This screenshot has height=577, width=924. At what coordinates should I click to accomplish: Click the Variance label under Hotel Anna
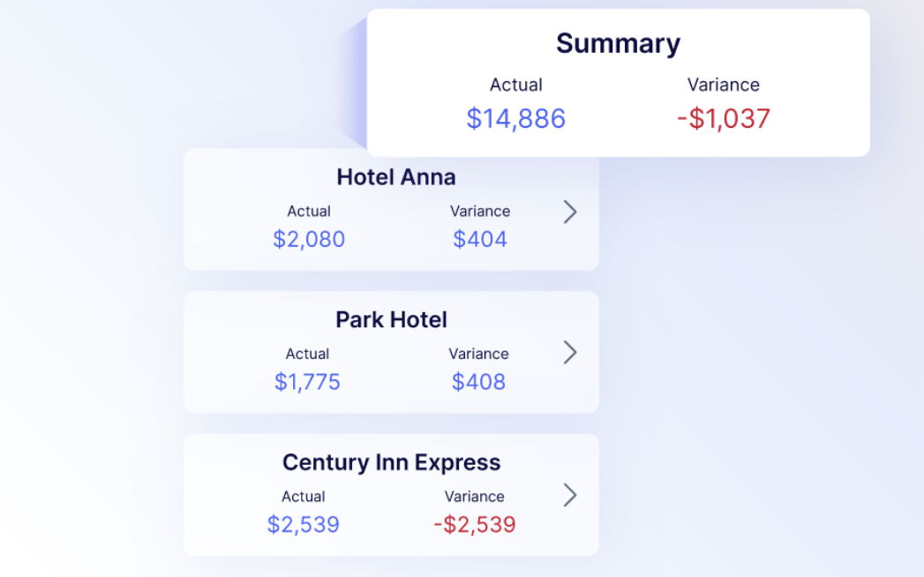click(480, 211)
